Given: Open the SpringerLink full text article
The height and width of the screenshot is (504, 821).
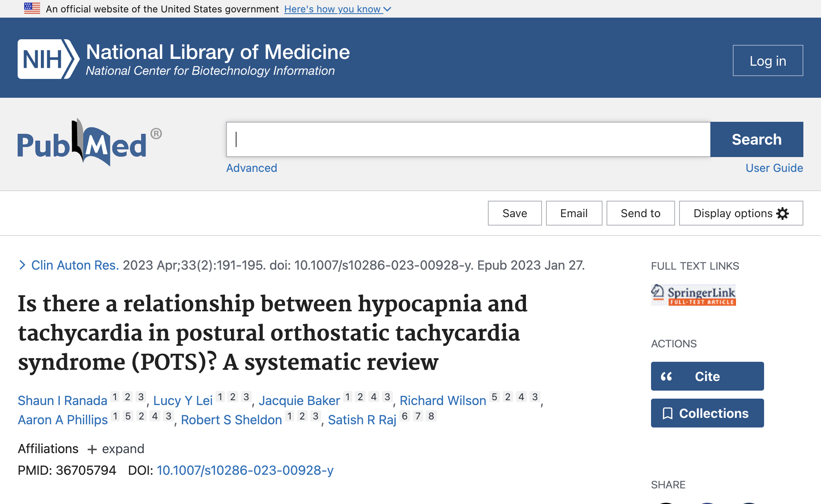Looking at the screenshot, I should coord(694,295).
